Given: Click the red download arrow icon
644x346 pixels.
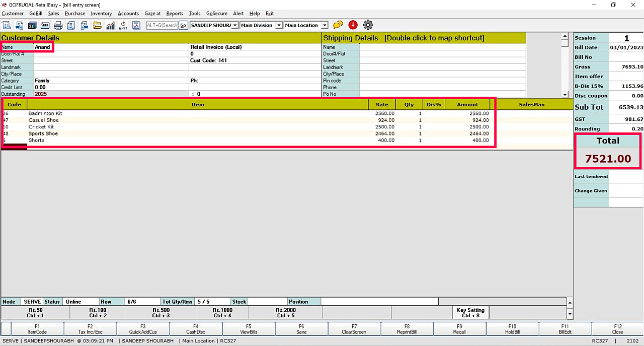Looking at the screenshot, I should (353, 25).
